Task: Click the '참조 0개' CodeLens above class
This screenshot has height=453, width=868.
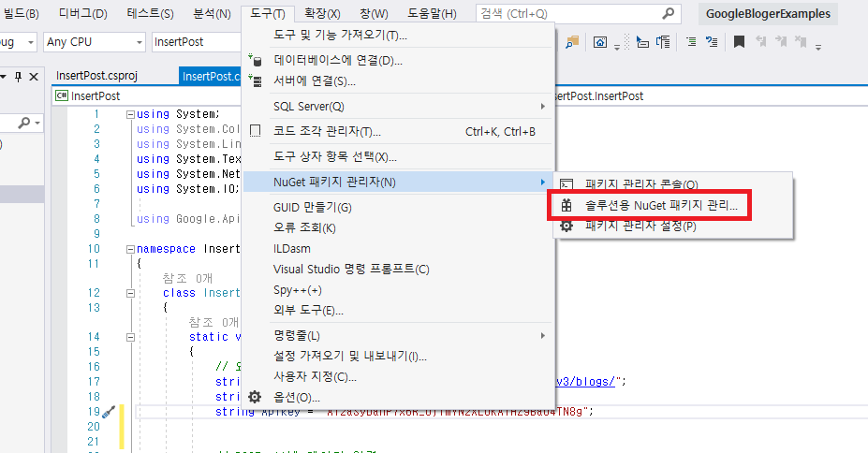Action: pos(187,278)
